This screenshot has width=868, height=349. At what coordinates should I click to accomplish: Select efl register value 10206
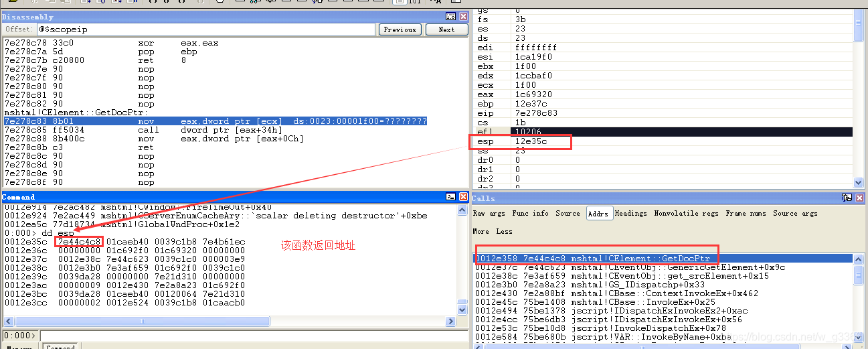(528, 133)
